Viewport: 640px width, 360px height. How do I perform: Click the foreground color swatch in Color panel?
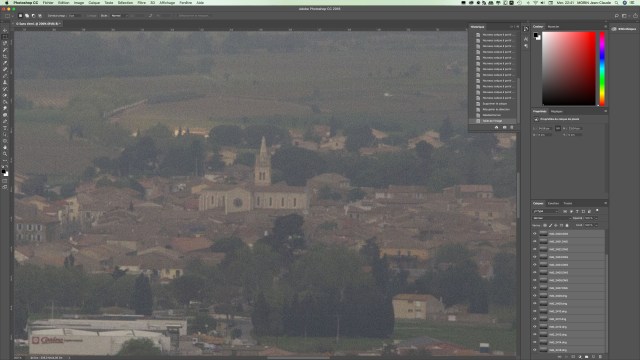click(536, 36)
